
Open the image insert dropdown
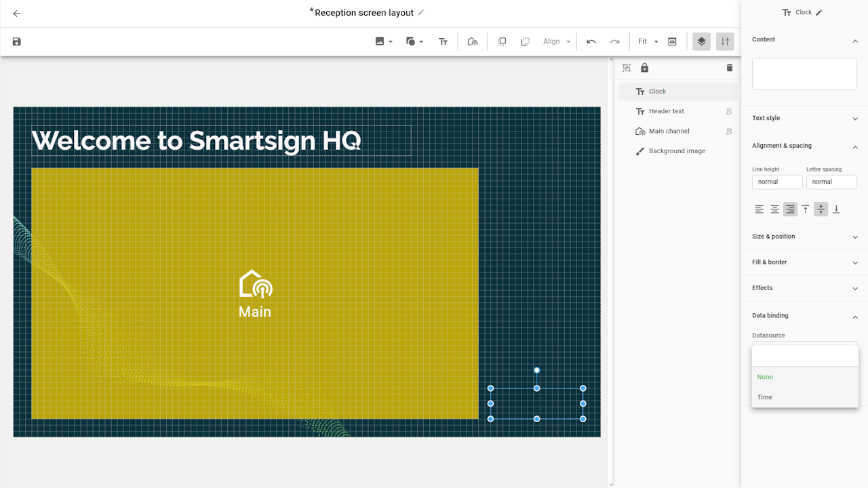[x=384, y=42]
